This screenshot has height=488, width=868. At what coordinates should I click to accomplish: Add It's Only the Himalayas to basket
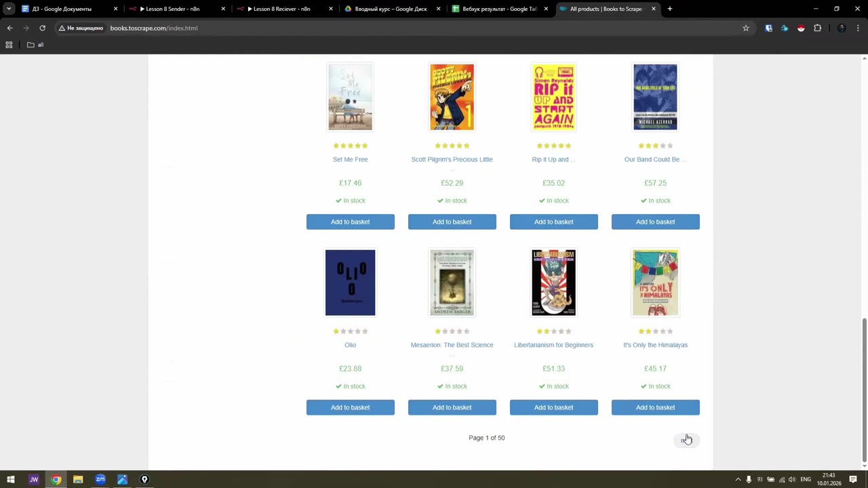(x=656, y=407)
